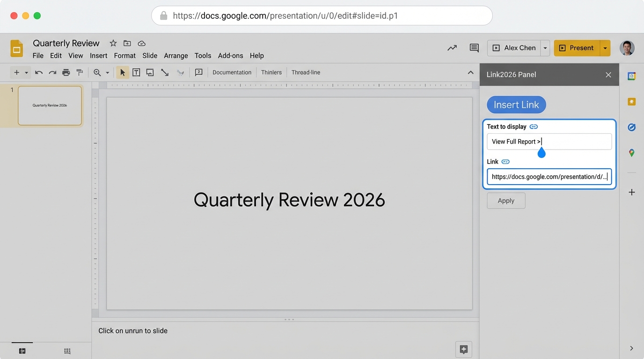644x359 pixels.
Task: Switch to the Thinlers tab
Action: click(x=271, y=72)
